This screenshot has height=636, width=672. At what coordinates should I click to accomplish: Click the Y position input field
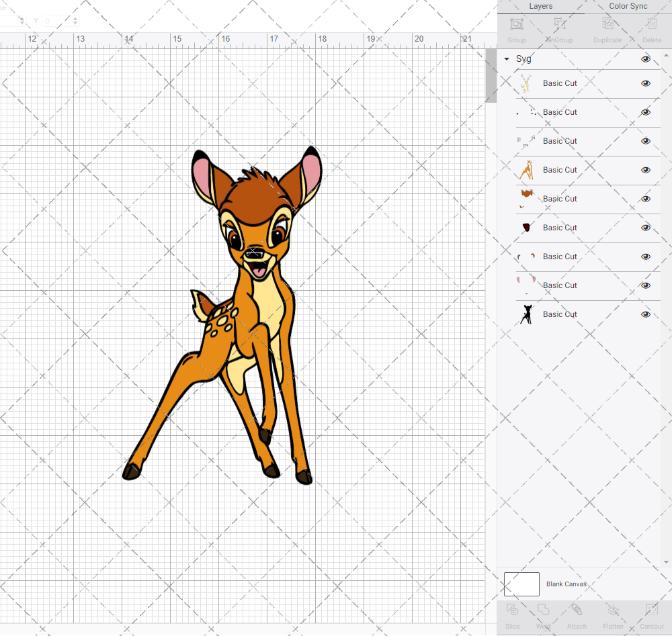coord(56,21)
